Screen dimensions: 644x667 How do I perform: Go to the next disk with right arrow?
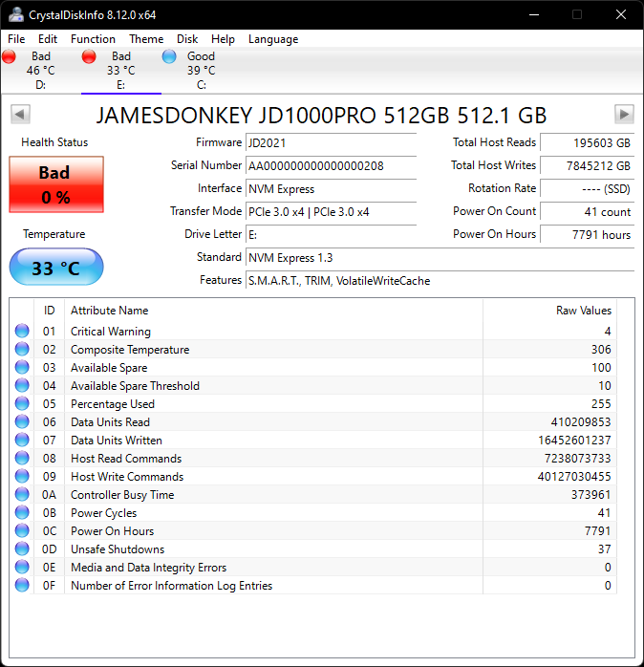[624, 114]
